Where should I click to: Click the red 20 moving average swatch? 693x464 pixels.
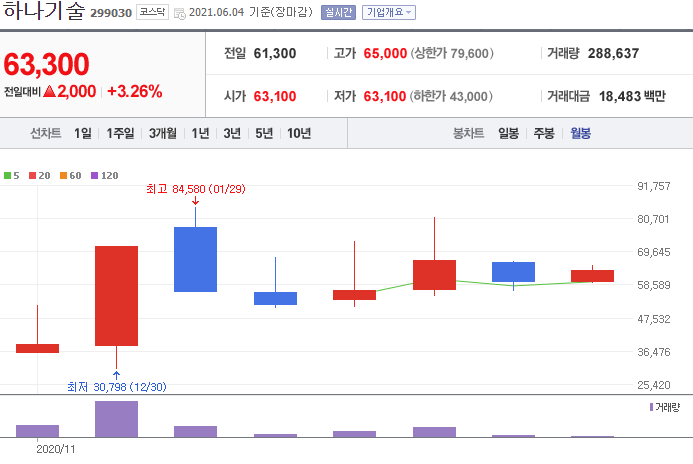tap(32, 175)
